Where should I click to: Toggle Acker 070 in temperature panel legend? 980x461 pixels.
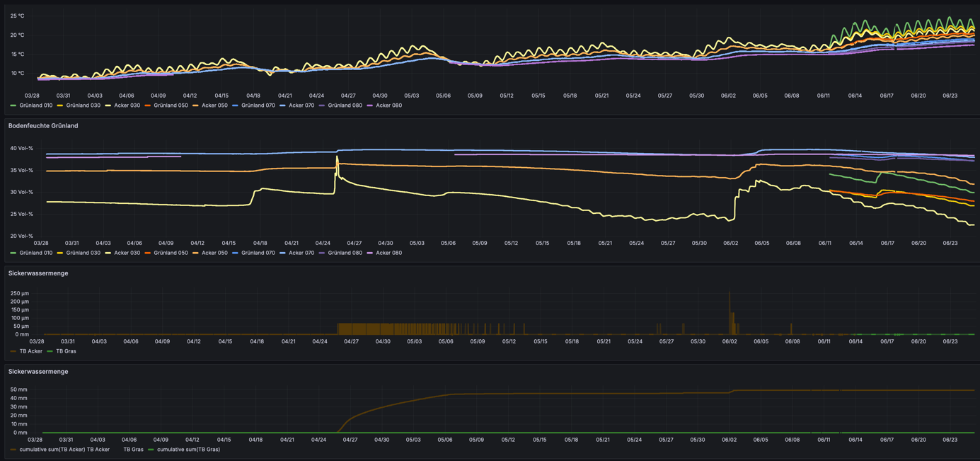[301, 106]
